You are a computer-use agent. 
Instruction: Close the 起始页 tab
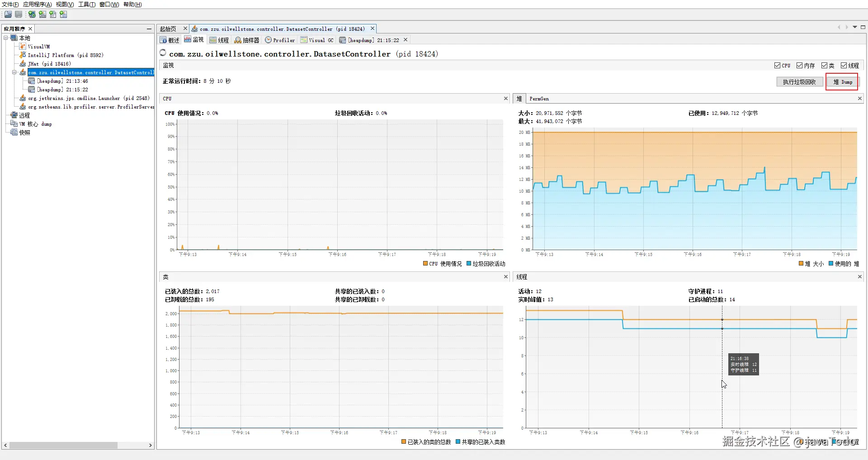tap(185, 28)
